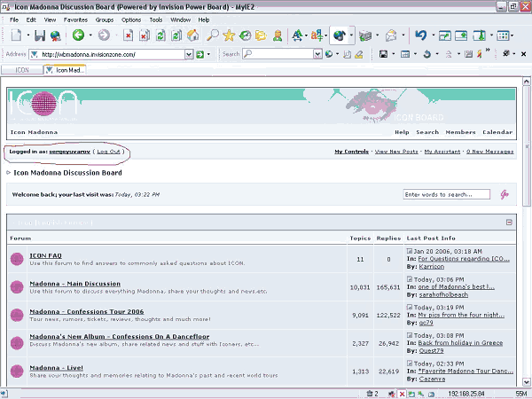
Task: Open the Members link in header
Action: pos(460,132)
